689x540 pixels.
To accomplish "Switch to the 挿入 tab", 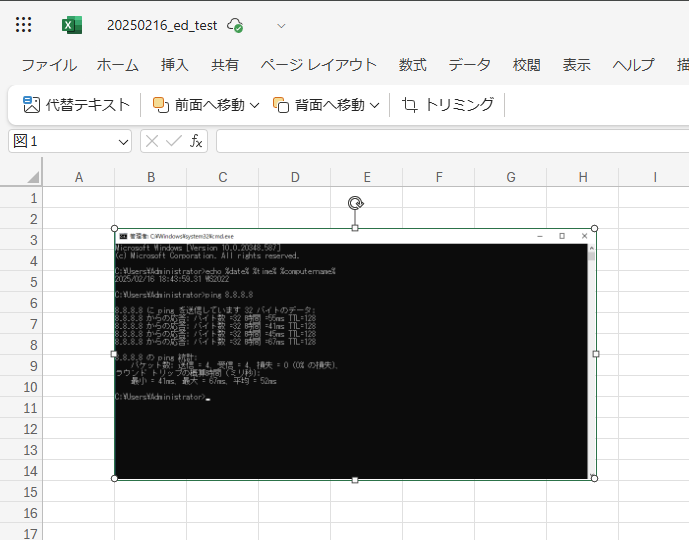I will pos(174,65).
